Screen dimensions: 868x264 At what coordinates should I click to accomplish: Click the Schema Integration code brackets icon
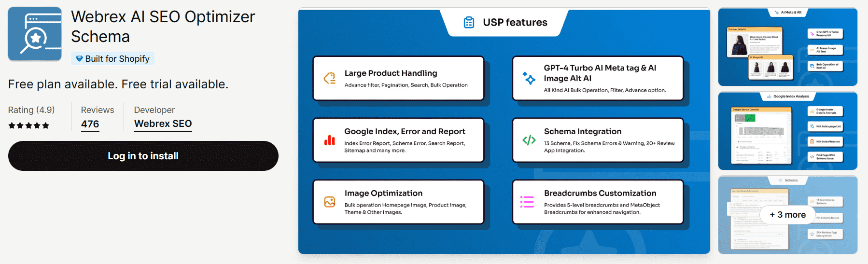pyautogui.click(x=529, y=140)
